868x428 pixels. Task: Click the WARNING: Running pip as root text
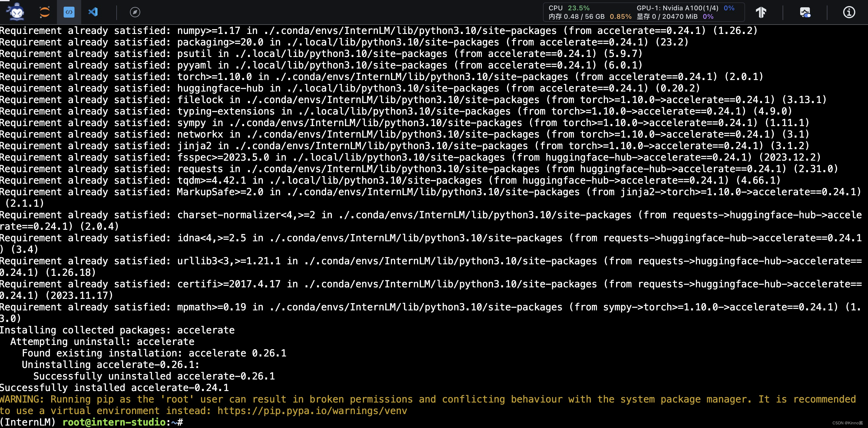tap(428, 405)
